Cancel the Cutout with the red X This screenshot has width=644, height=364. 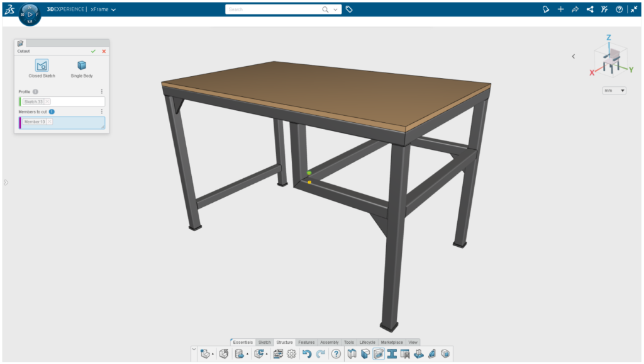104,51
